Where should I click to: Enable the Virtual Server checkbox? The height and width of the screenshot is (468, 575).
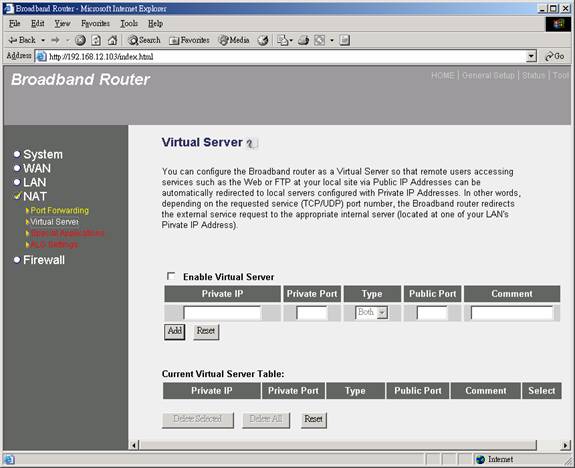[171, 276]
